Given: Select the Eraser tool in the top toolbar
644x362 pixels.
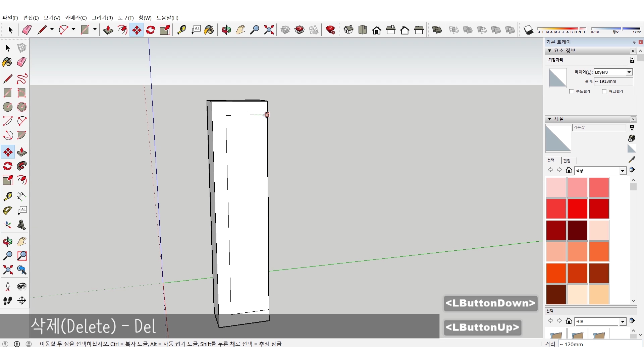Looking at the screenshot, I should pyautogui.click(x=27, y=30).
